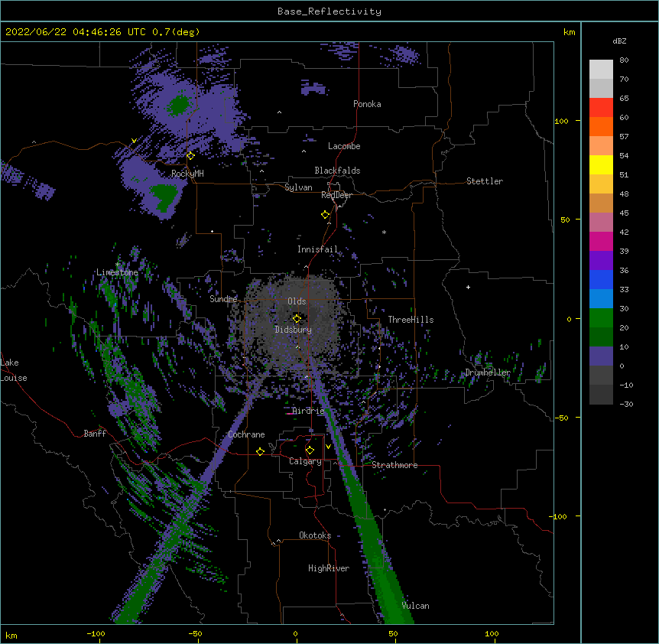Click the yellow diamond radar marker between Olds and Didsbury
The height and width of the screenshot is (644, 659).
[297, 318]
